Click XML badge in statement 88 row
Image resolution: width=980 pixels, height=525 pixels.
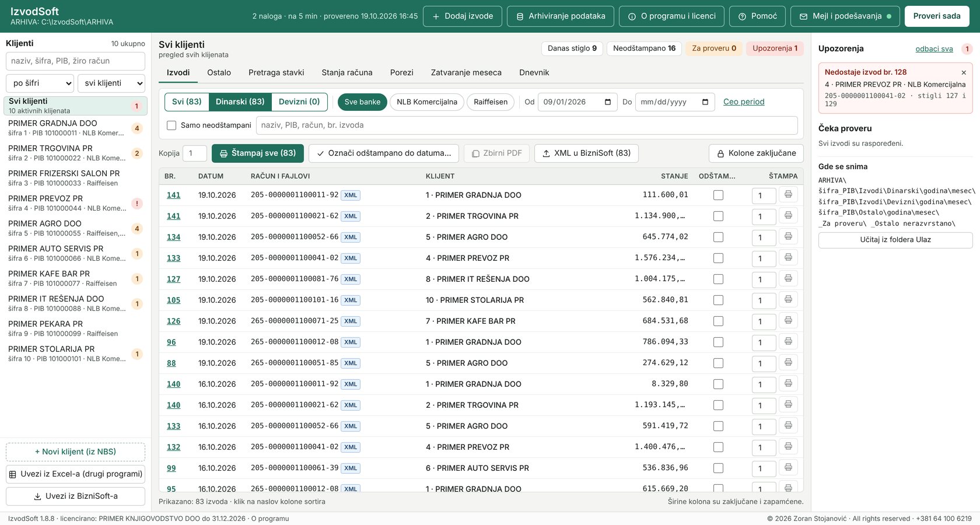tap(351, 363)
